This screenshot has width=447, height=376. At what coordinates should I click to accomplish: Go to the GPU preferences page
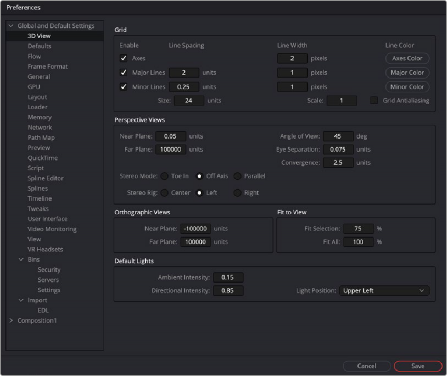coord(34,87)
